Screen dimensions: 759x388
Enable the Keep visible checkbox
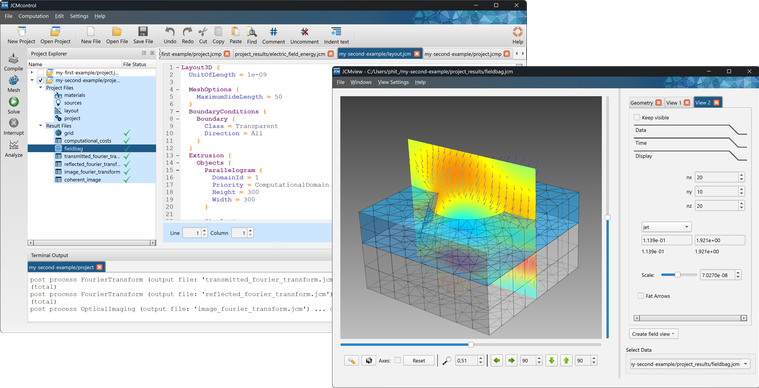[x=637, y=117]
